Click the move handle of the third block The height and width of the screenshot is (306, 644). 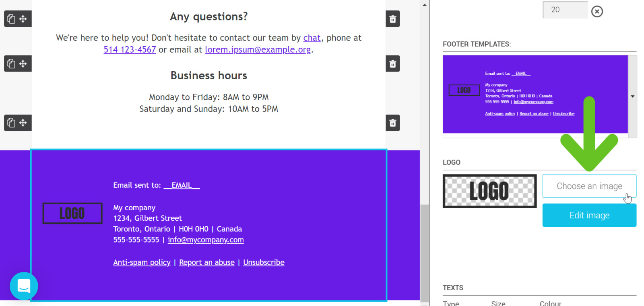point(23,123)
